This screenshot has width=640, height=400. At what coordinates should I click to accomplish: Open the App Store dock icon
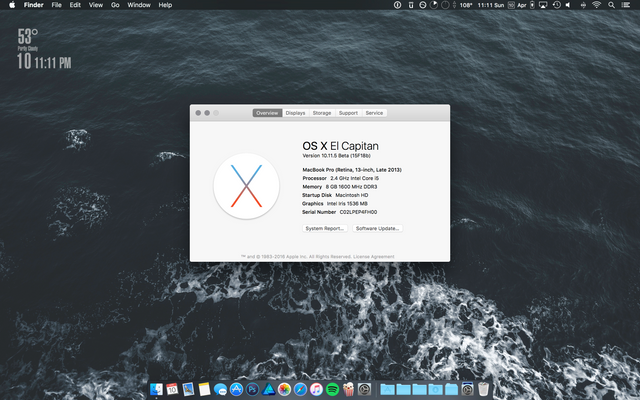tap(236, 388)
